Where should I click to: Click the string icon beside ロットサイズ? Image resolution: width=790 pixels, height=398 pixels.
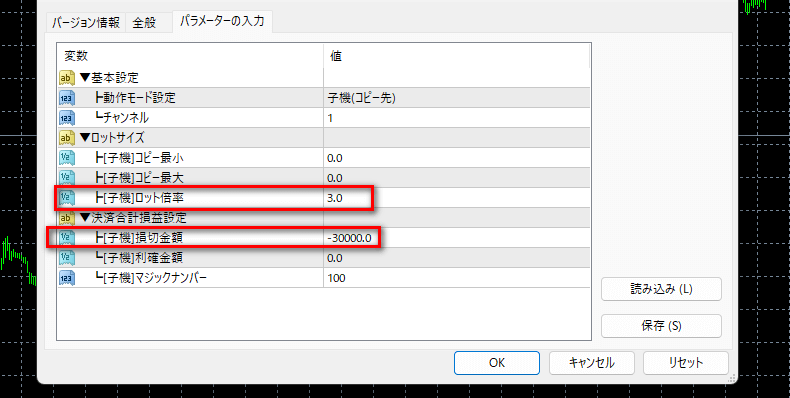click(x=67, y=138)
